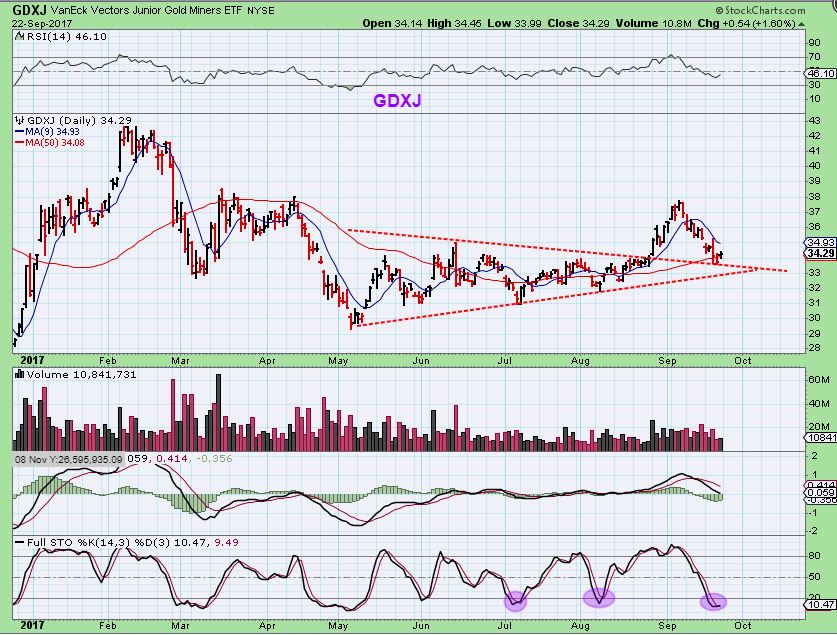Image resolution: width=837 pixels, height=635 pixels.
Task: Click the 46.10 RSI axis value tag
Action: [822, 74]
